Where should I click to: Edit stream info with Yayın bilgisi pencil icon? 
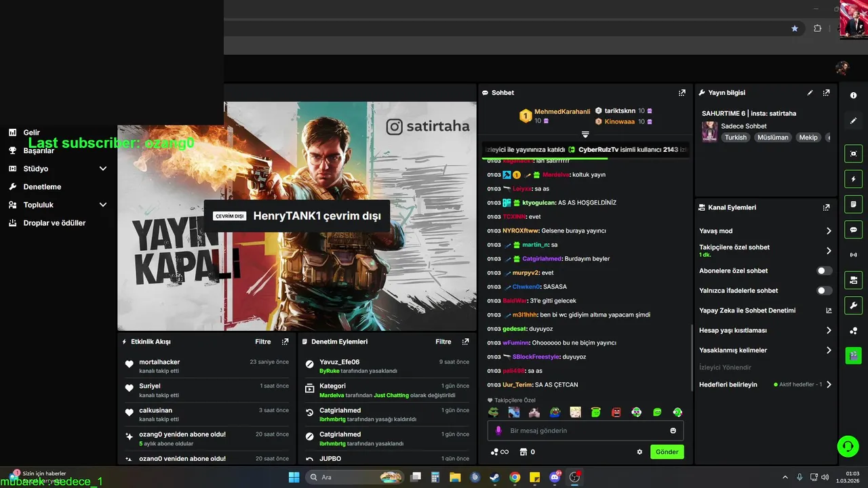pyautogui.click(x=810, y=93)
